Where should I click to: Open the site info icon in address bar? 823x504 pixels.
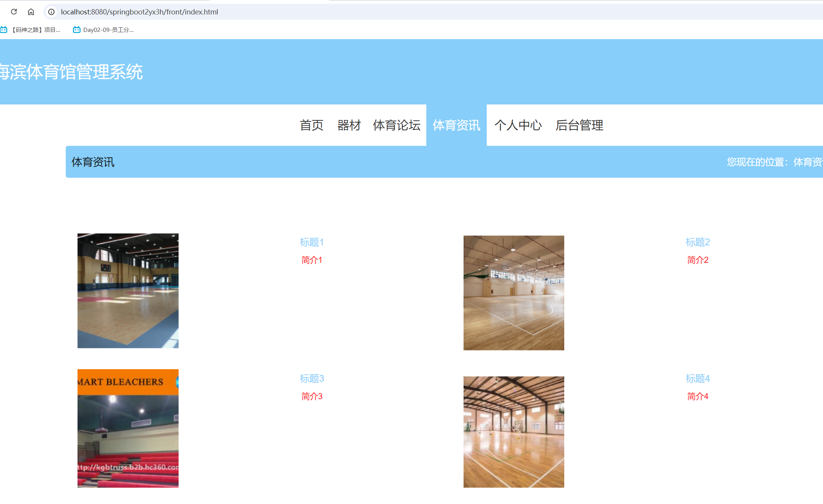point(51,12)
